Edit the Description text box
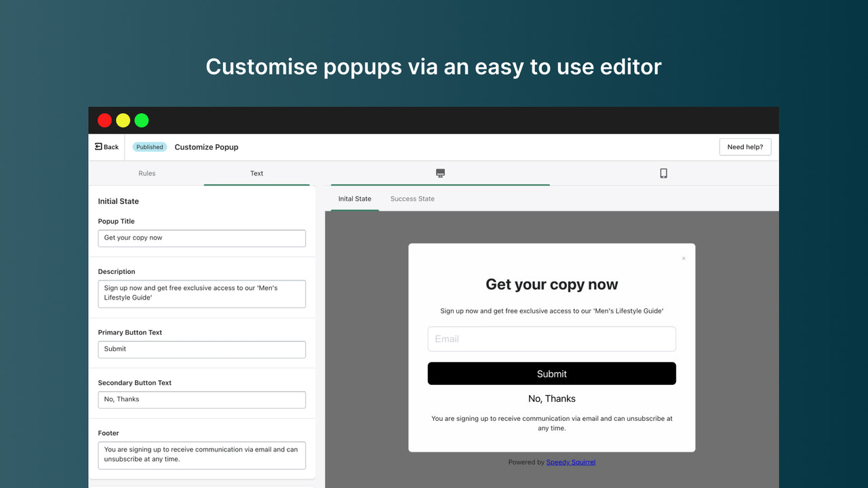The image size is (868, 488). click(201, 293)
